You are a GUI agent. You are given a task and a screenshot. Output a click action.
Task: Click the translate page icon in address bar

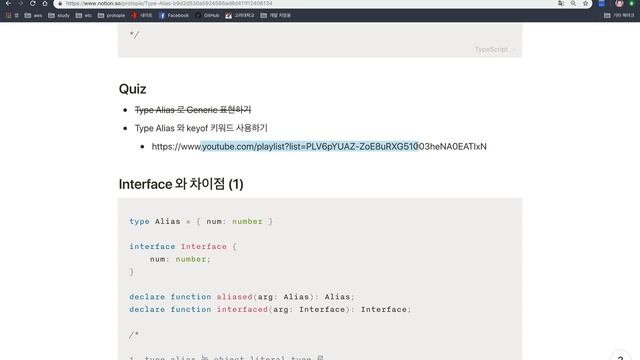[561, 3]
